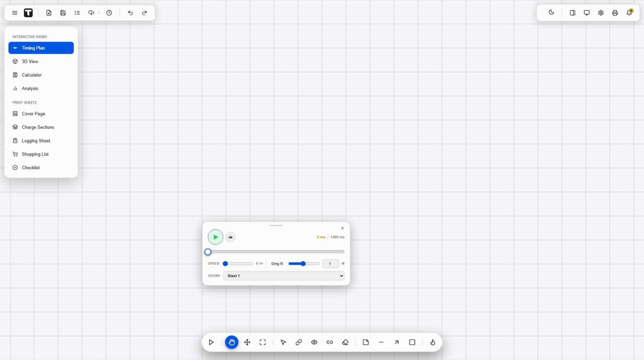Click the timeline progress slider handle
The image size is (644, 360).
[x=208, y=252]
